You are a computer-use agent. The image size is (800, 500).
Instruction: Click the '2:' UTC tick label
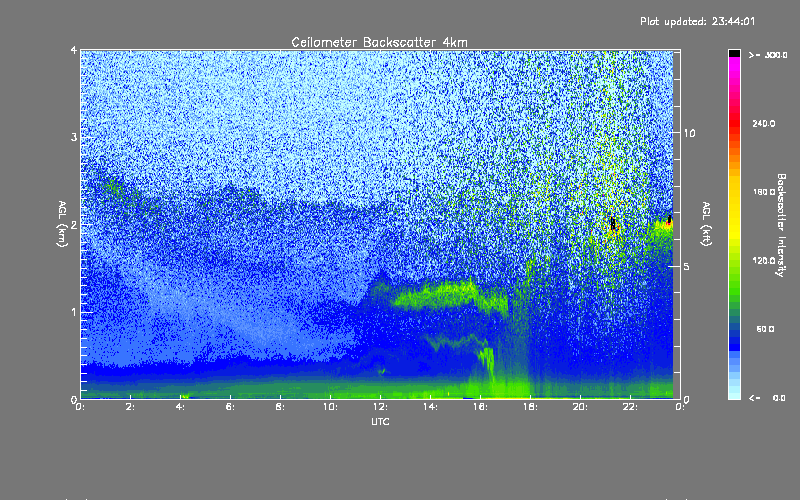[x=130, y=407]
